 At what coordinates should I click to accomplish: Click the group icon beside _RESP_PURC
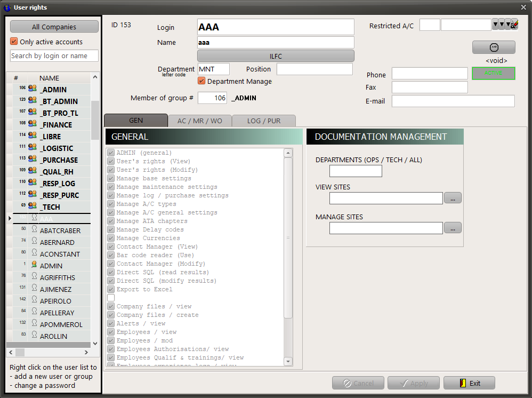[32, 194]
